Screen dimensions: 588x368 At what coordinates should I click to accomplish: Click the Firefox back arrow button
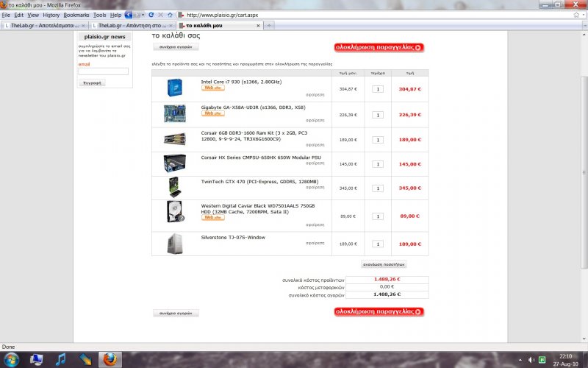point(128,15)
